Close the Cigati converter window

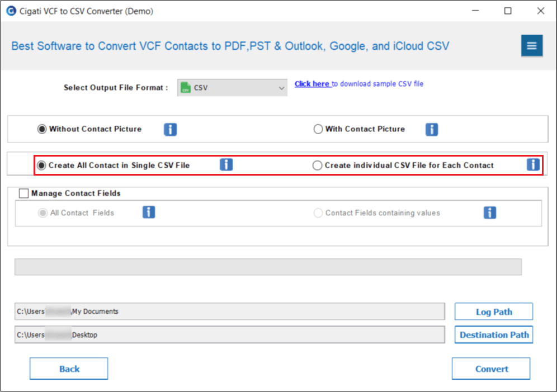[x=541, y=11]
